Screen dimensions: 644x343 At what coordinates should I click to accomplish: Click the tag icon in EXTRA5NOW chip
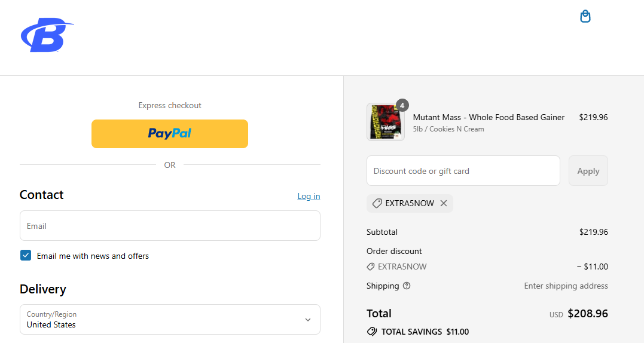[x=377, y=203]
